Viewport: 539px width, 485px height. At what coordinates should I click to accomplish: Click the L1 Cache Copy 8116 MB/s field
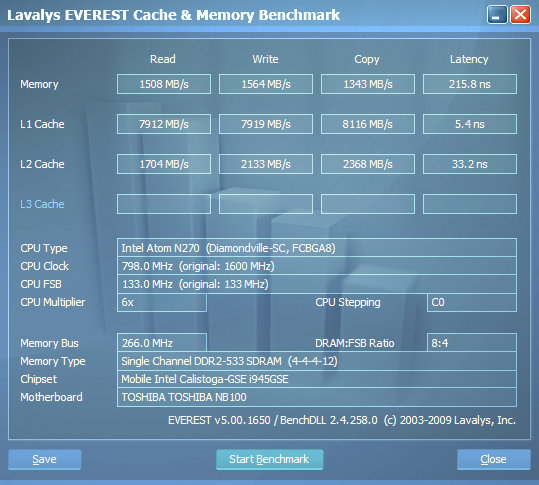pyautogui.click(x=368, y=124)
